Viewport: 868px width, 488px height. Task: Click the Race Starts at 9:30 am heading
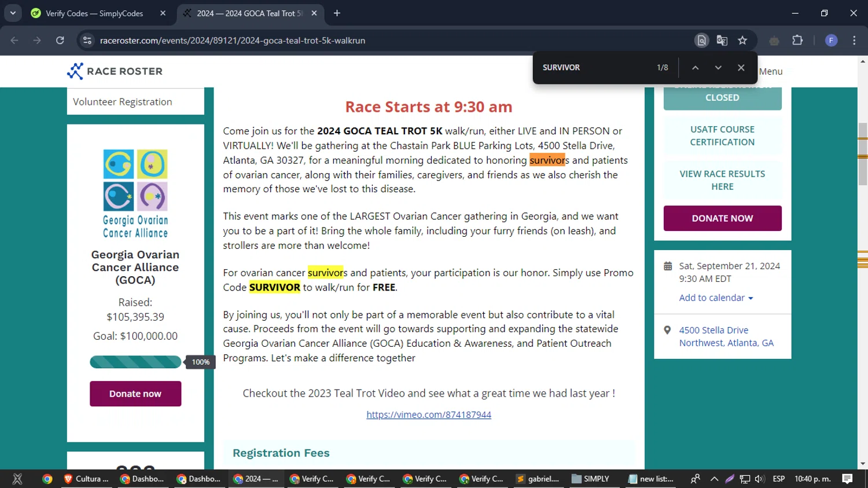429,107
